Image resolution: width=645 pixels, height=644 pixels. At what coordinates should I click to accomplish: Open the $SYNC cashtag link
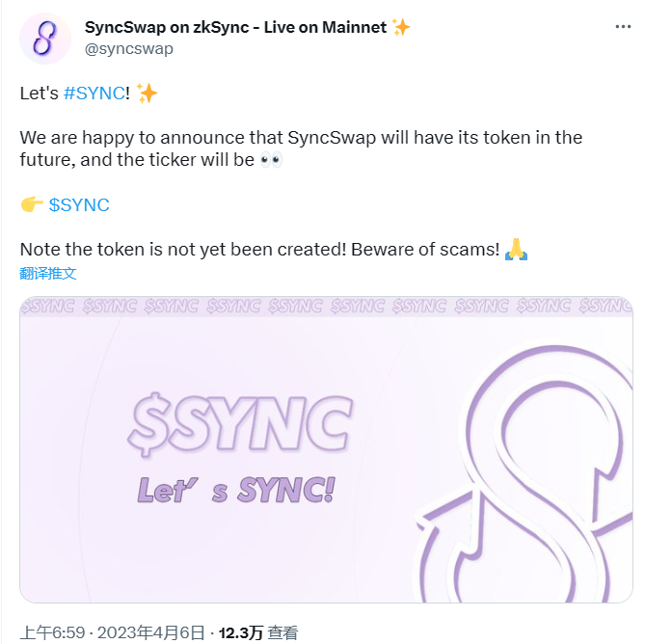(x=79, y=204)
